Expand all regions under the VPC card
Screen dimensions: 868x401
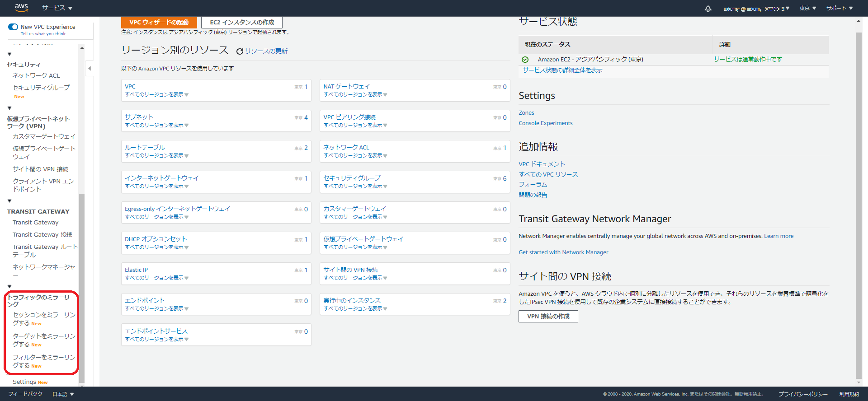pyautogui.click(x=156, y=95)
